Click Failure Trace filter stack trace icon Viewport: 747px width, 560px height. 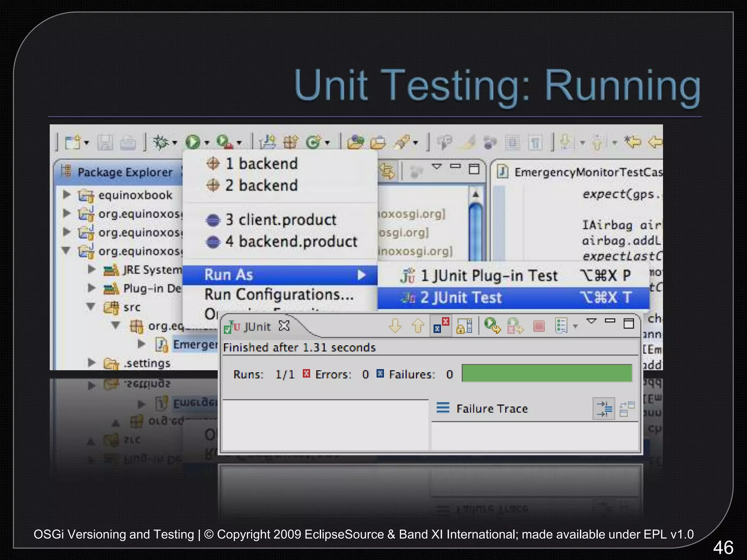pyautogui.click(x=604, y=409)
